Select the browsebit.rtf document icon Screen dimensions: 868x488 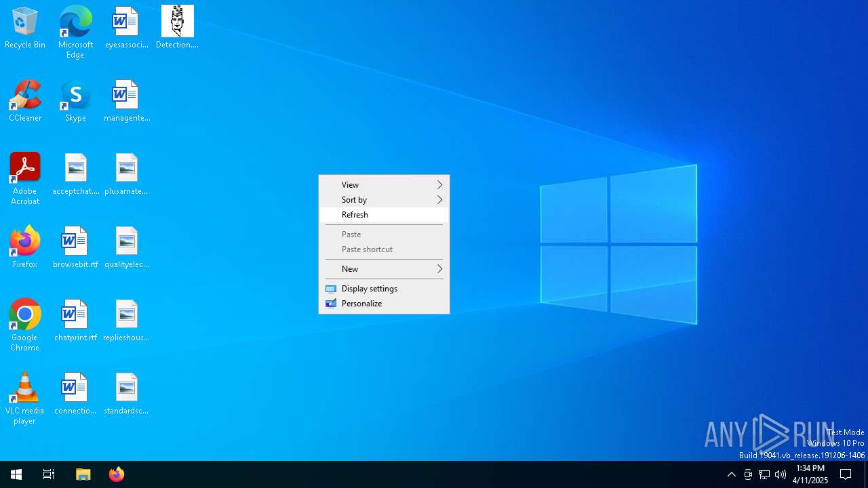click(75, 248)
